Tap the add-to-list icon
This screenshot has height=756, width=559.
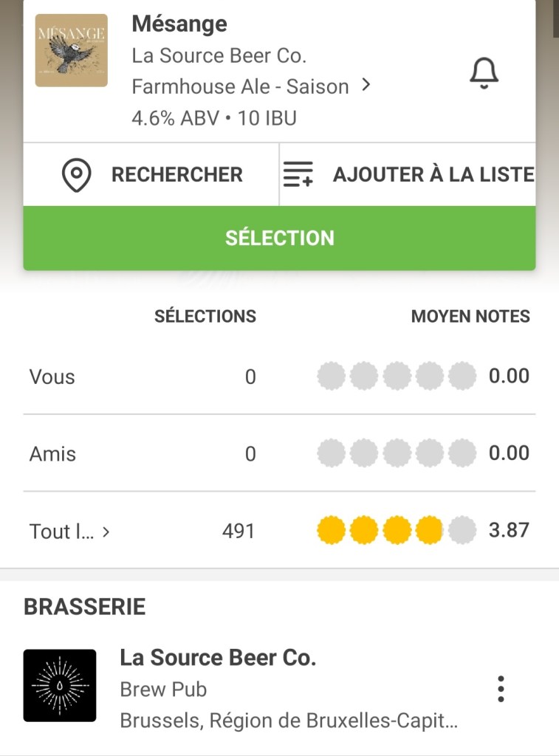coord(298,175)
